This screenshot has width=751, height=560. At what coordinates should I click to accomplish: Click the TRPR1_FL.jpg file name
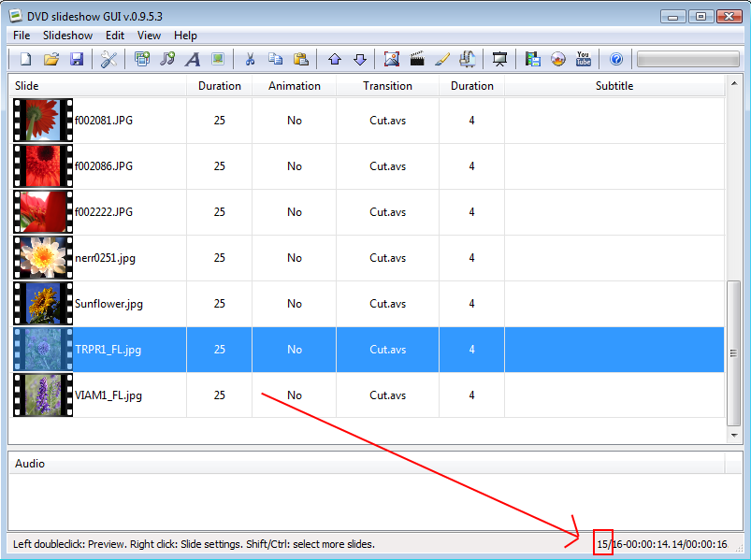pos(108,350)
